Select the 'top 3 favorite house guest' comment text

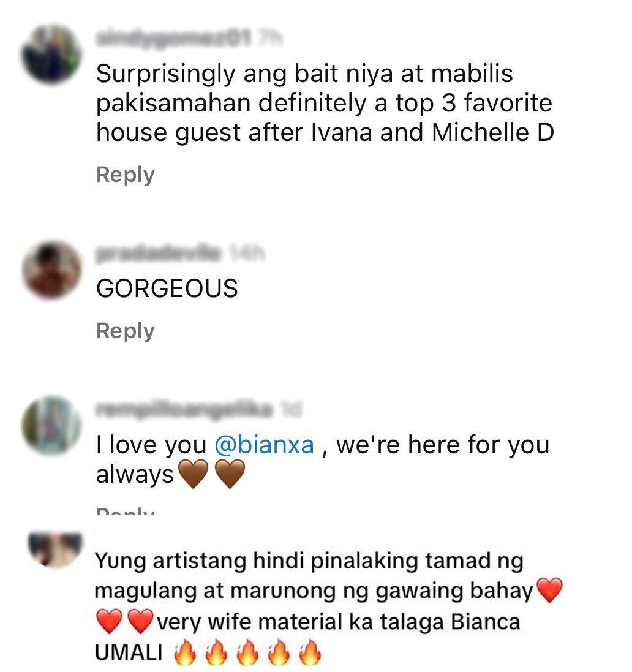pyautogui.click(x=325, y=103)
